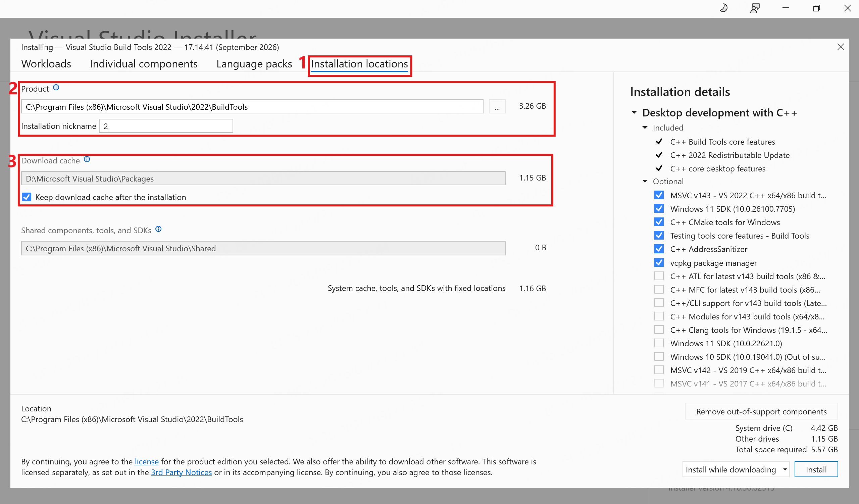Collapse Desktop development with C++ section
The image size is (859, 504).
point(634,112)
